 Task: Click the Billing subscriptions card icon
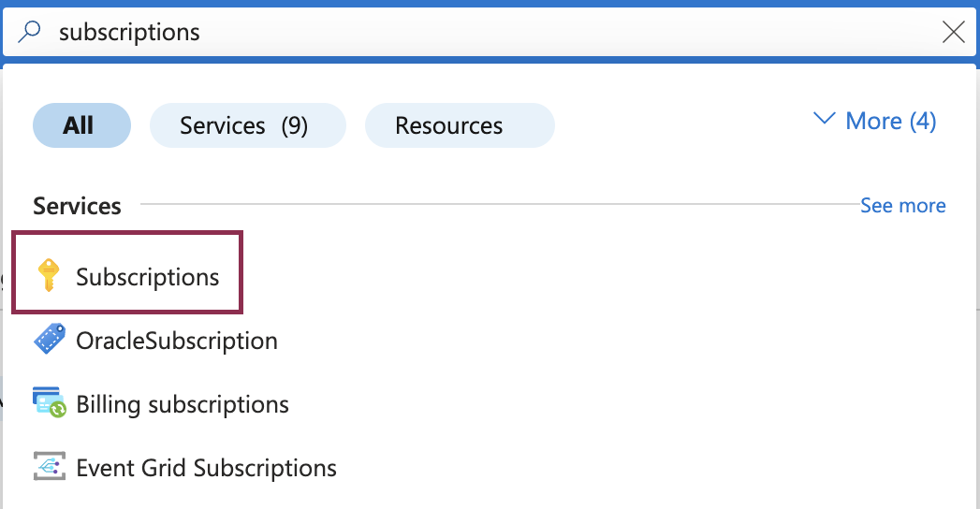coord(50,403)
